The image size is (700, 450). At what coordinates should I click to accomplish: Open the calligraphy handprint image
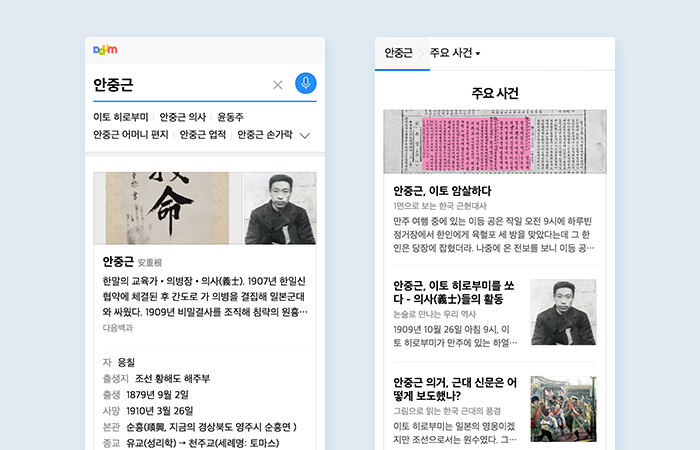coord(168,208)
